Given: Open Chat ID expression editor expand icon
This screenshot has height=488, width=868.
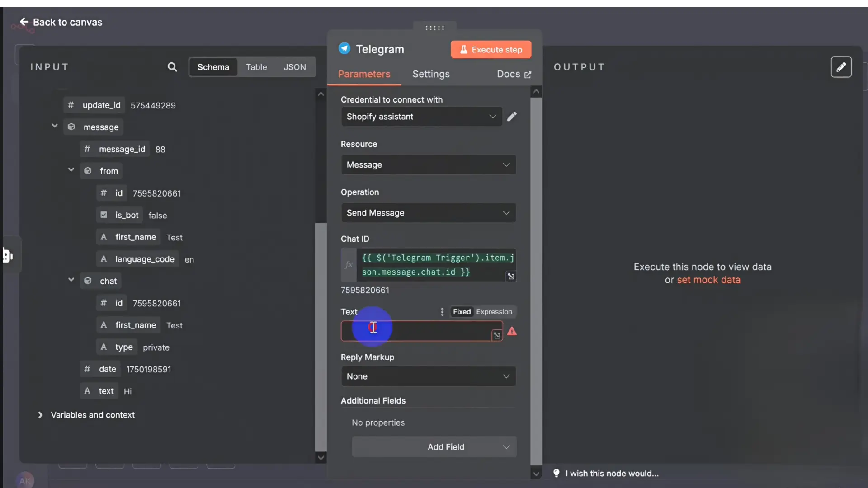Looking at the screenshot, I should [x=511, y=276].
